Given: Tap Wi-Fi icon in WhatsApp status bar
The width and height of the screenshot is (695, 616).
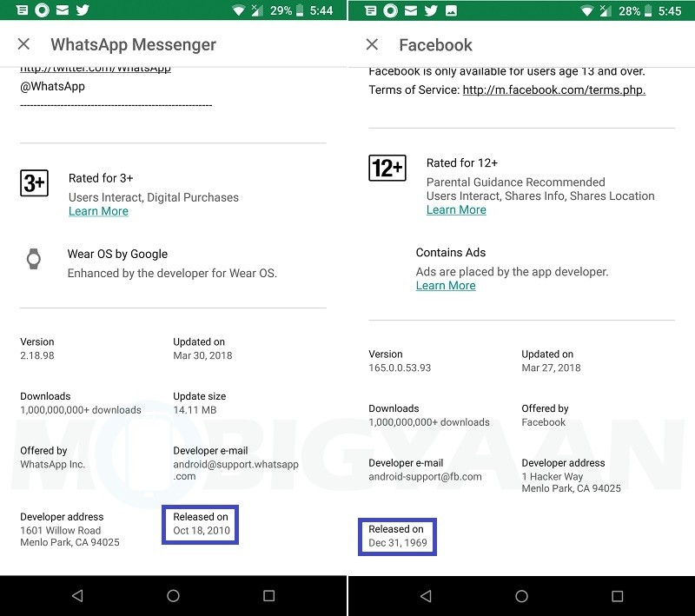Looking at the screenshot, I should (x=238, y=10).
